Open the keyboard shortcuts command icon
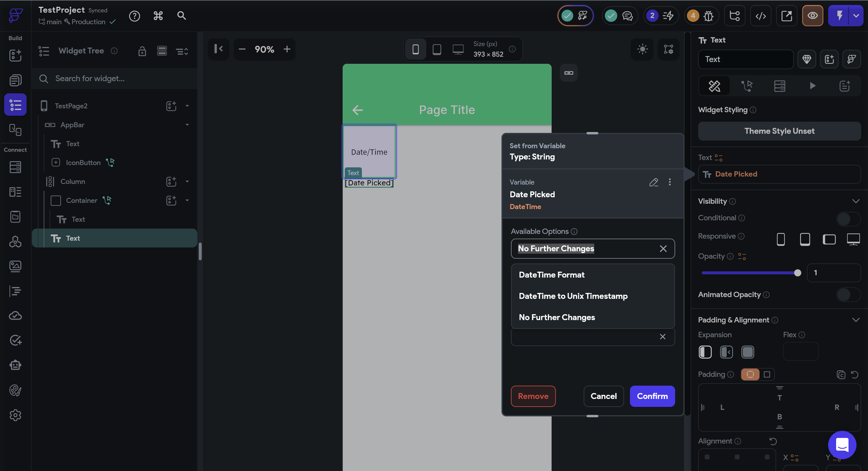The image size is (868, 471). click(x=158, y=16)
